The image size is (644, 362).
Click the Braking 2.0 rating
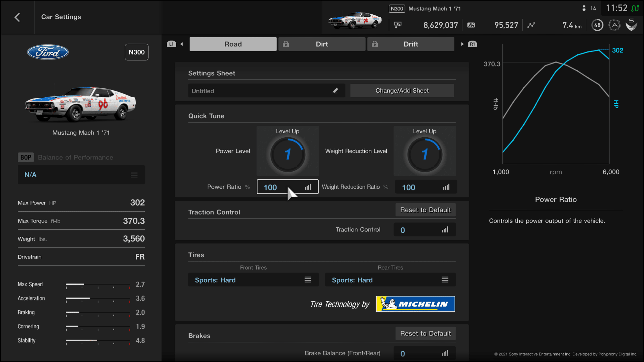click(140, 312)
